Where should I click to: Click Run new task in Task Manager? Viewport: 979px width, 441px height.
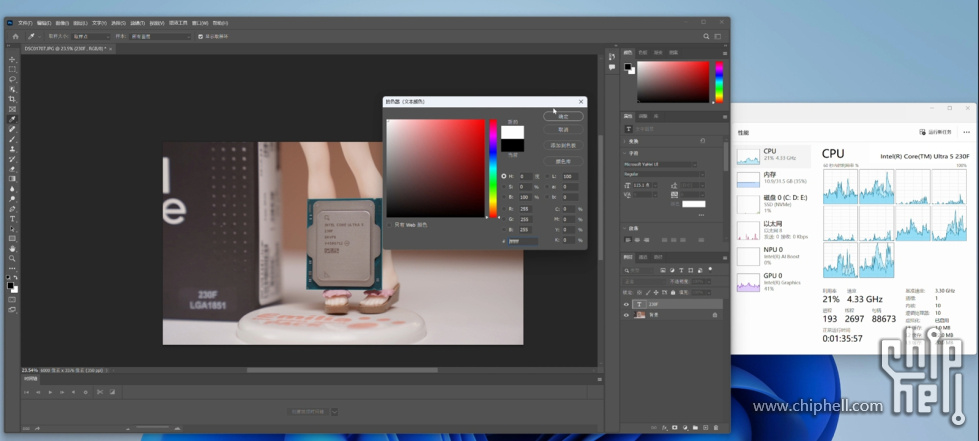(x=935, y=132)
